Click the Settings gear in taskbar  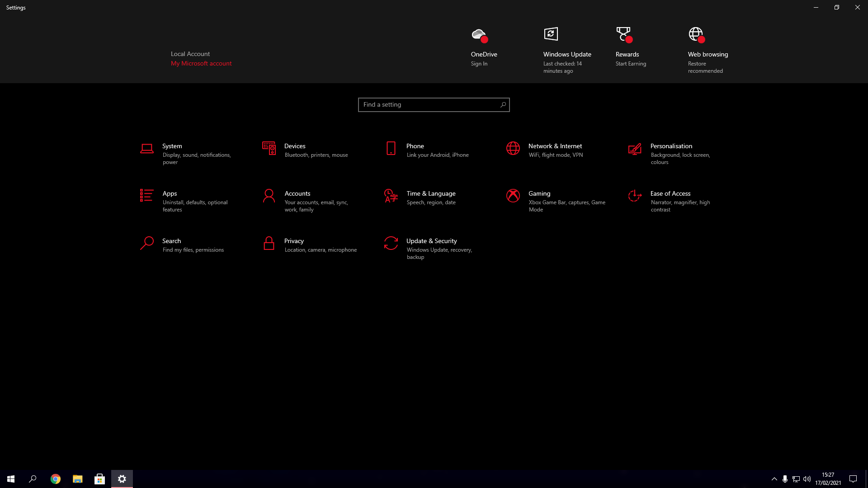122,479
